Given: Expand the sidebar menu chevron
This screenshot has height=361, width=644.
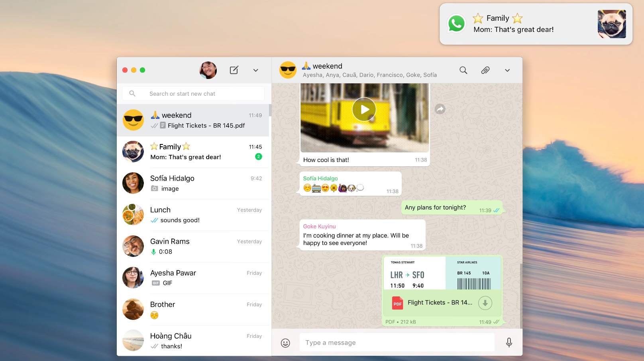Looking at the screenshot, I should [255, 70].
